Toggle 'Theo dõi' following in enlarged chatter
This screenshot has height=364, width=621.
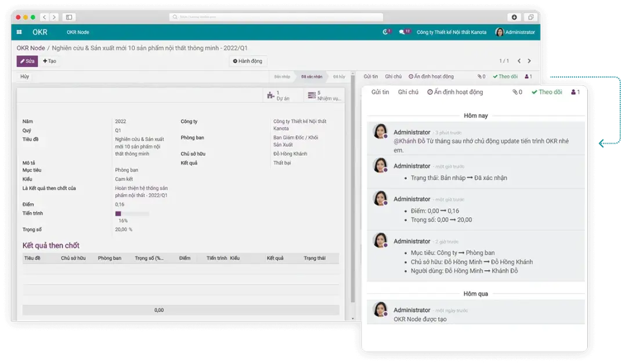[x=547, y=92]
